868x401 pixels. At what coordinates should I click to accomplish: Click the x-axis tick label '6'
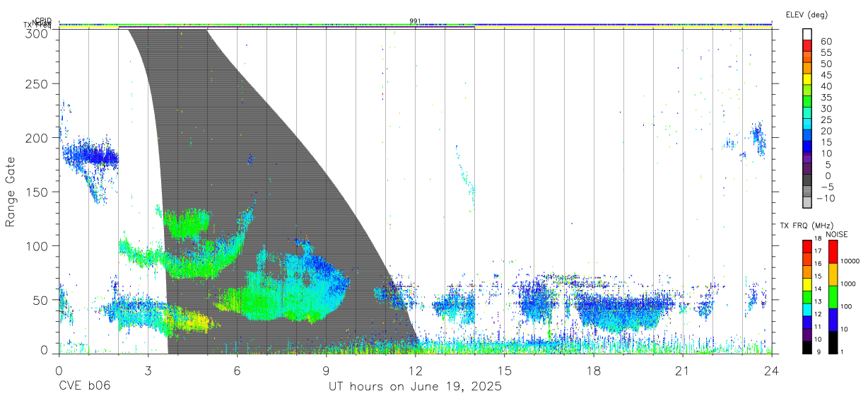click(x=237, y=371)
